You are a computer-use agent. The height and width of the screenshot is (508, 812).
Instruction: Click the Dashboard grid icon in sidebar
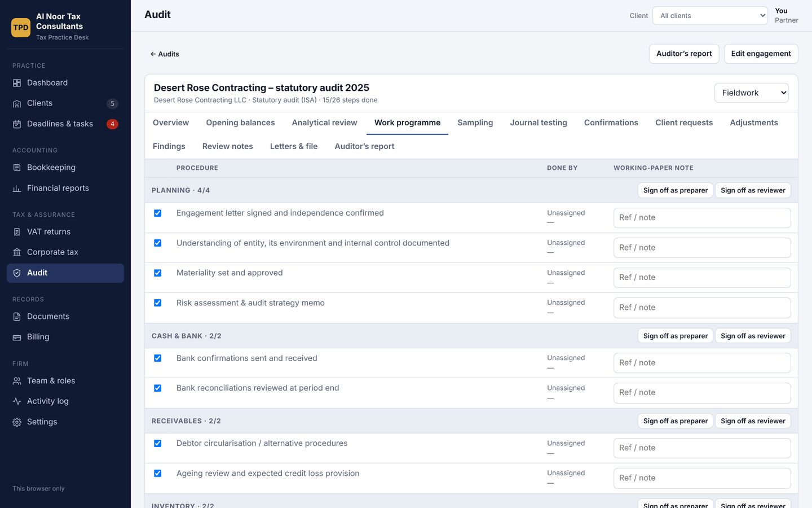[17, 83]
